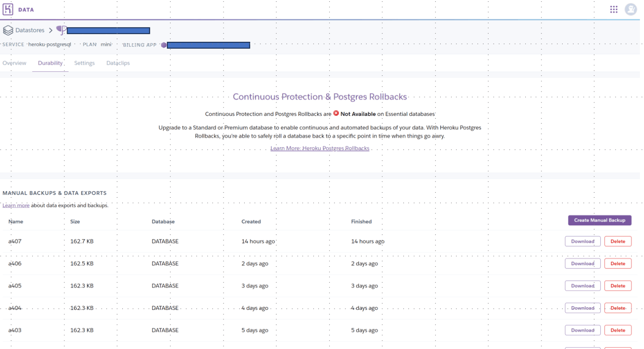The width and height of the screenshot is (644, 349).
Task: Open the user avatar menu
Action: 631,9
